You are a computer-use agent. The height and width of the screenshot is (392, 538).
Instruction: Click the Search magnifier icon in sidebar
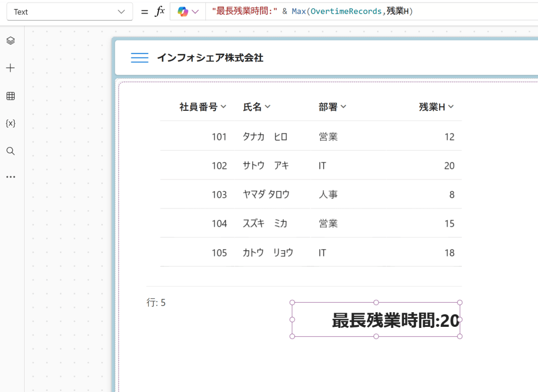coord(11,151)
